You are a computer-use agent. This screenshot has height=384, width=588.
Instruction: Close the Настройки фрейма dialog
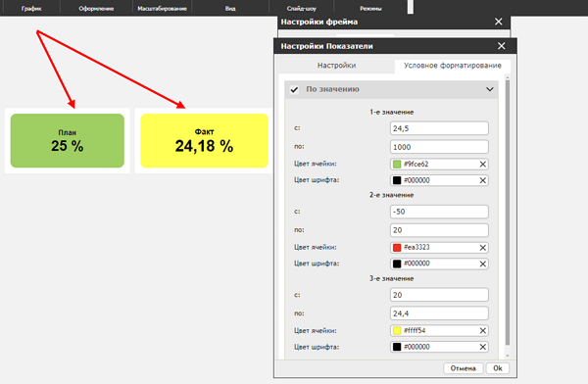[499, 22]
